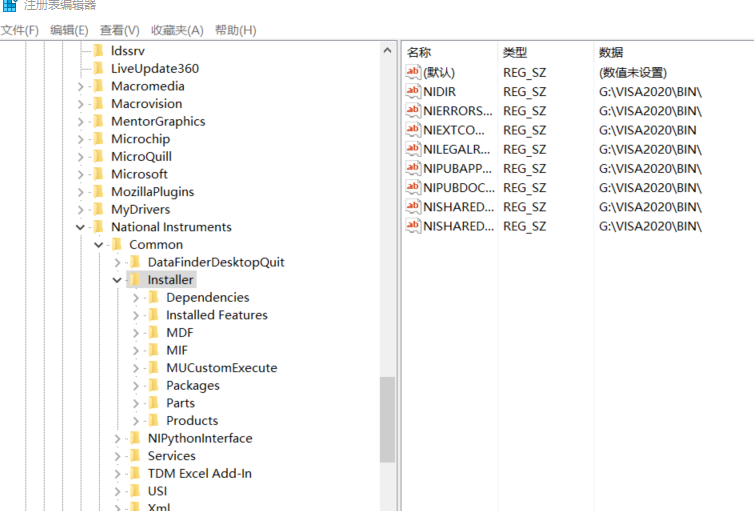Click the tree vertical scrollbar thumb

coord(387,420)
